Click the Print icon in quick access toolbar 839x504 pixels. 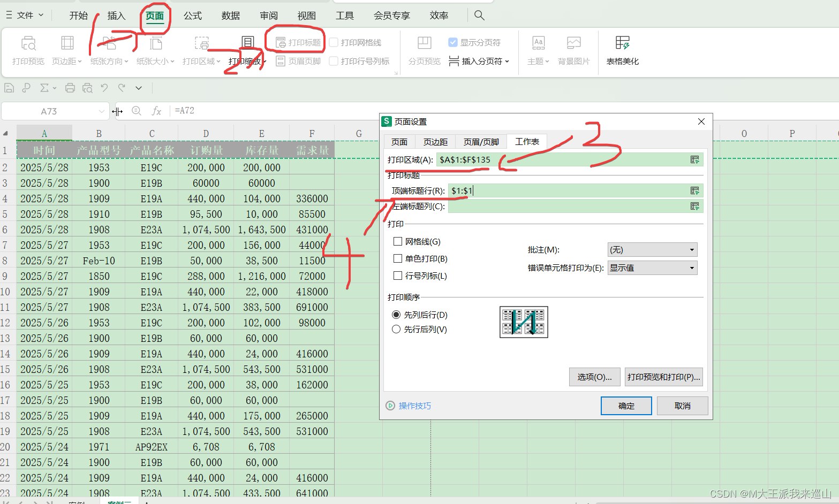(x=70, y=88)
